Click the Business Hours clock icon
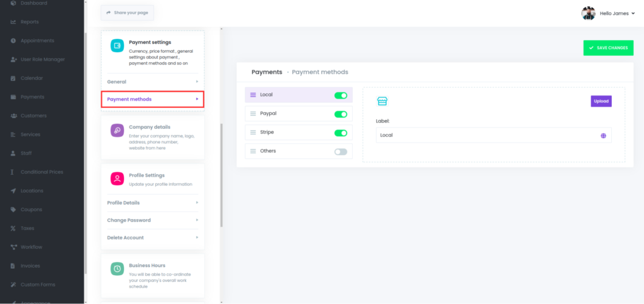Image resolution: width=644 pixels, height=304 pixels. (x=117, y=269)
